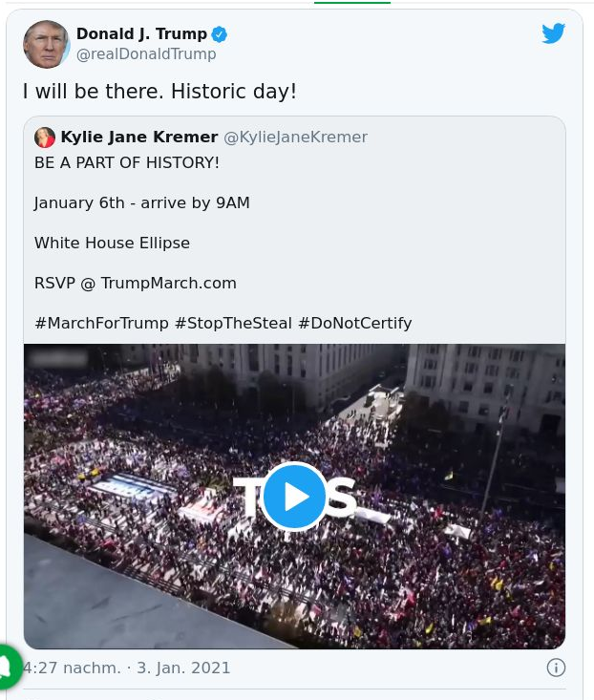594x700 pixels.
Task: Click the green notification bell icon
Action: (x=6, y=666)
